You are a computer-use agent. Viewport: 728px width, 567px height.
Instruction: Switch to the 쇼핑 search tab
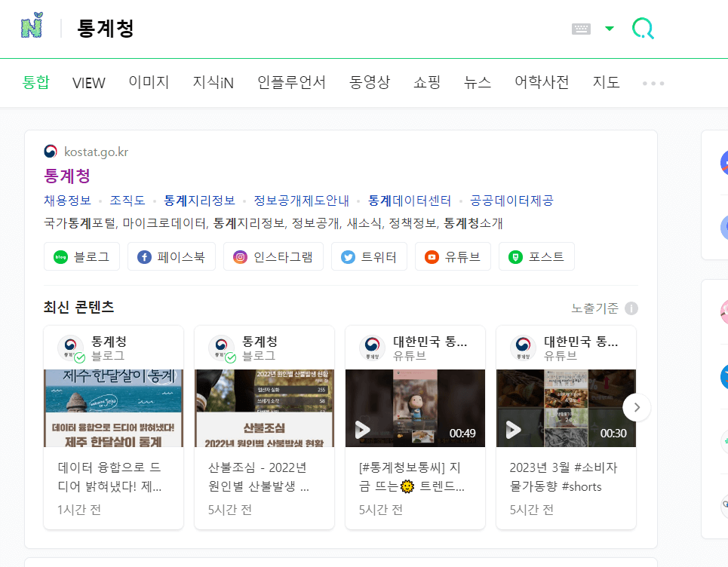click(426, 83)
